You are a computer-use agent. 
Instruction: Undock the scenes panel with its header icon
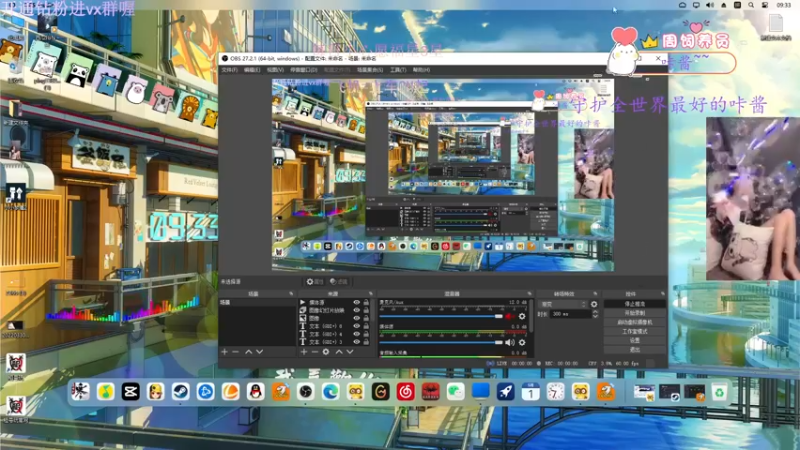point(291,294)
